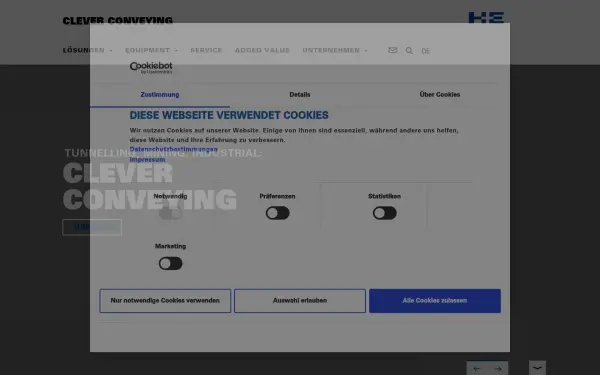The width and height of the screenshot is (600, 375).
Task: Click the H+E company logo
Action: [486, 18]
